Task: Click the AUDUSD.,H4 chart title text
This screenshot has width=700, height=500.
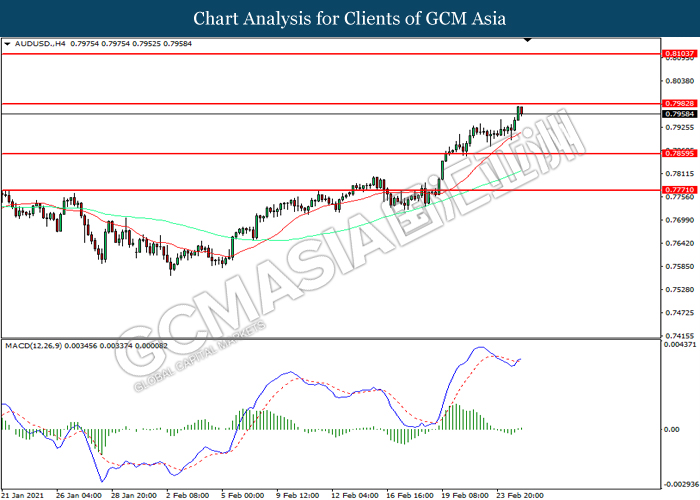Action: point(40,44)
